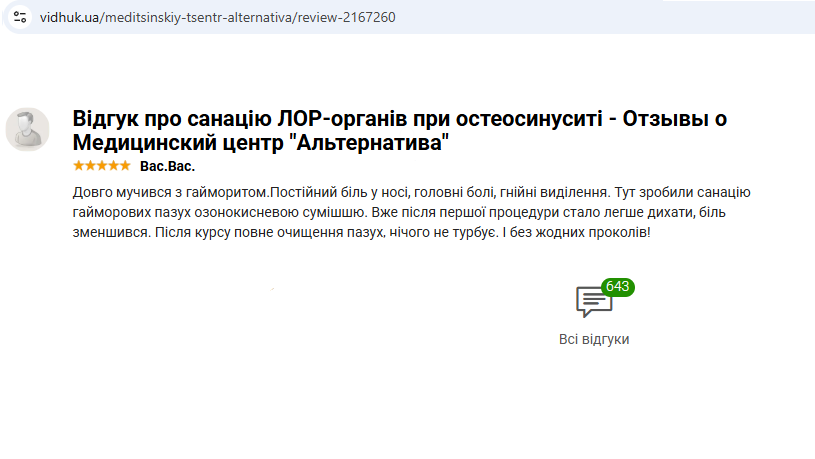This screenshot has width=815, height=459.
Task: Click the reviewer's avatar image
Action: point(27,129)
